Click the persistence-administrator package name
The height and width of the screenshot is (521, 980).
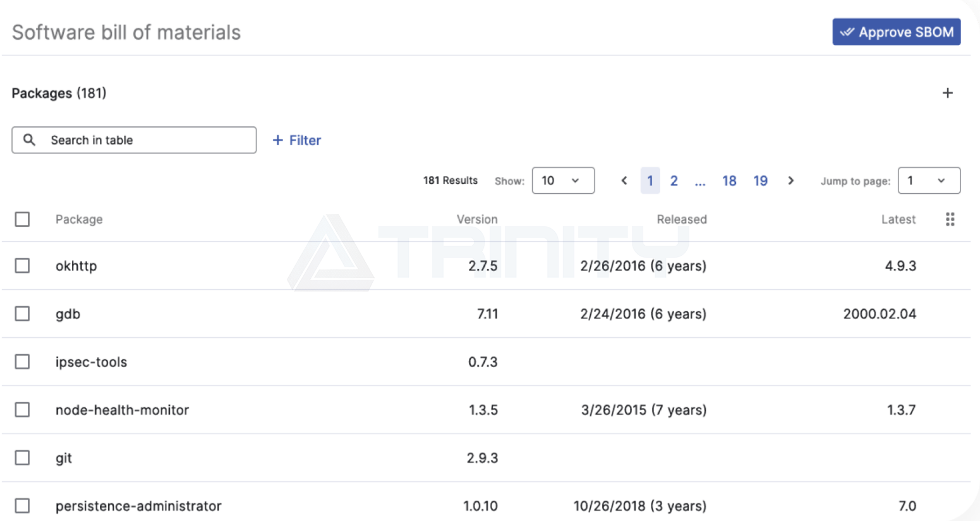click(x=138, y=506)
